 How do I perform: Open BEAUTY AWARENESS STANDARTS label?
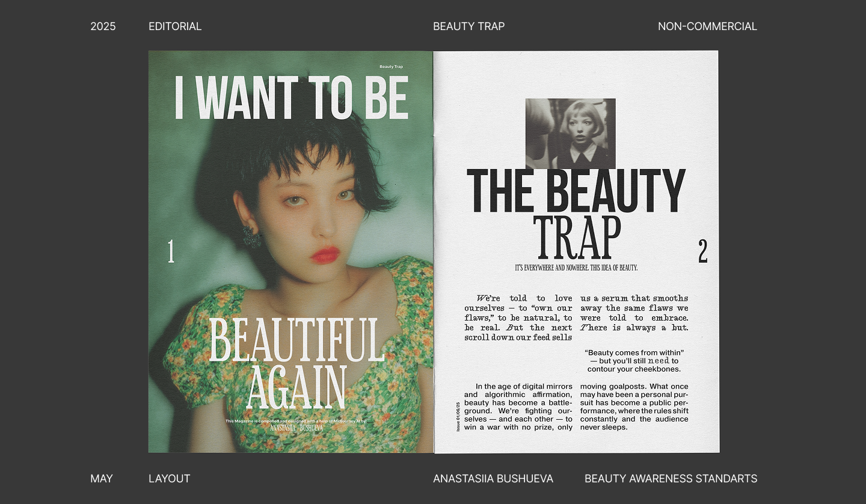(x=671, y=479)
